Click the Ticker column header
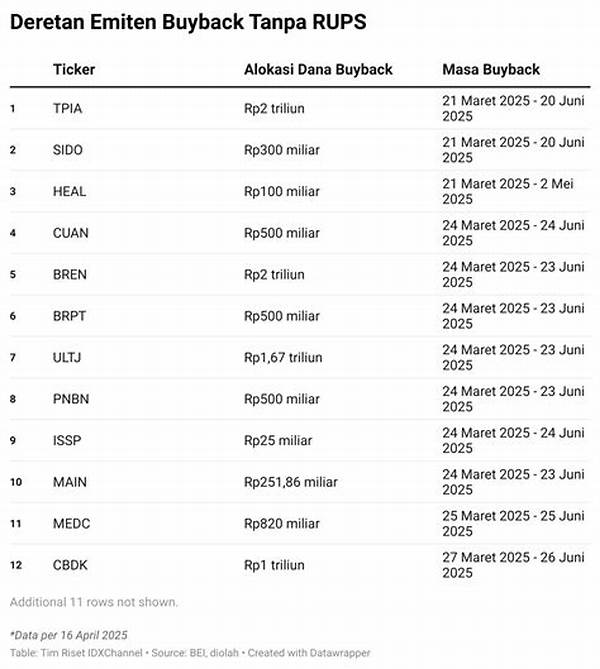Screen dimensions: 600x669 point(73,70)
